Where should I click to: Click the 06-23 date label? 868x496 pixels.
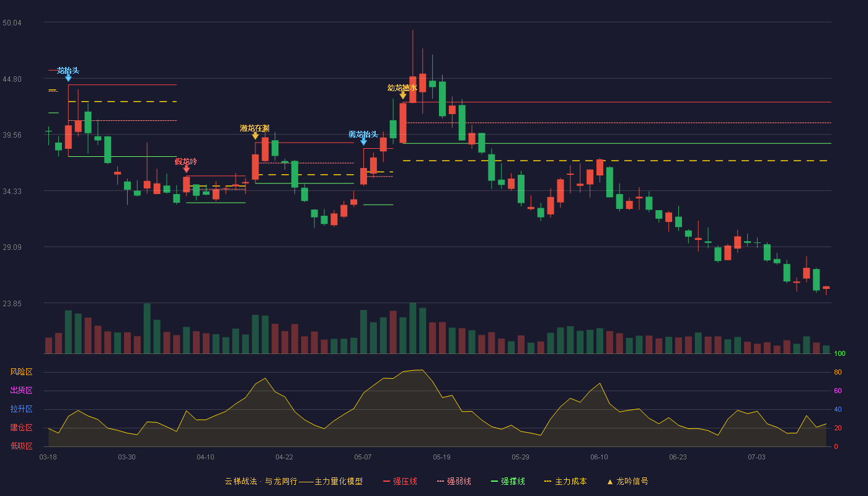[678, 457]
